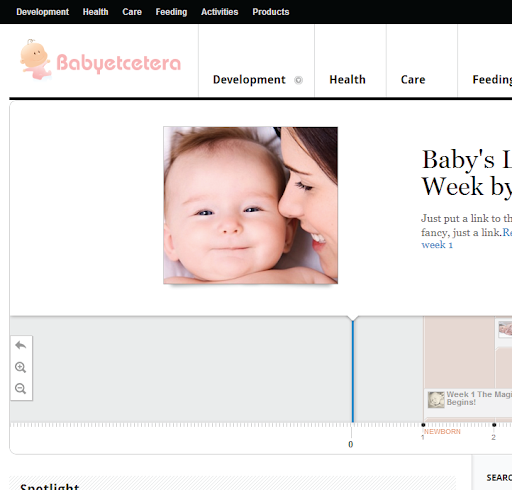Expand the Development menu indicator icon
The height and width of the screenshot is (490, 512).
[x=298, y=80]
